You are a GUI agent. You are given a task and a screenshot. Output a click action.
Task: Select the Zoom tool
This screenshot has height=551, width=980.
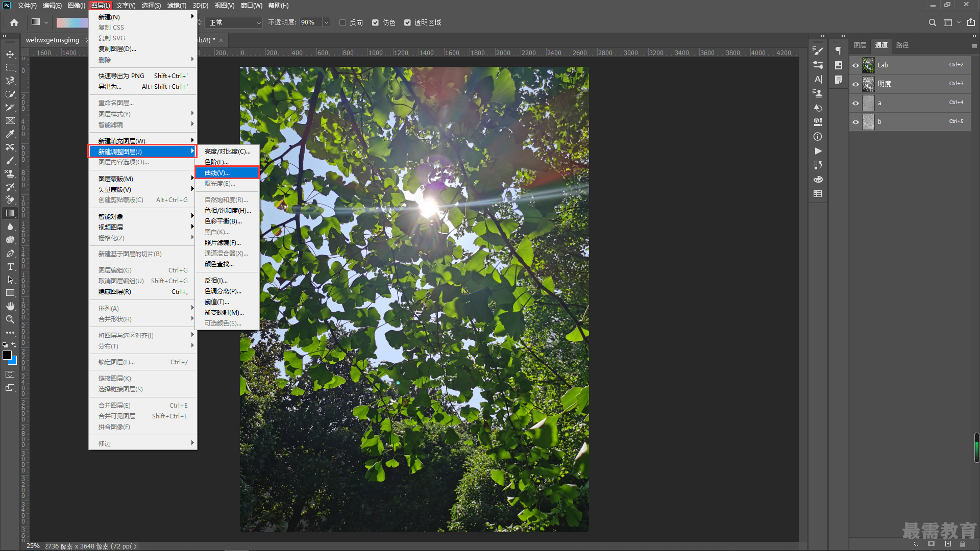click(x=10, y=319)
